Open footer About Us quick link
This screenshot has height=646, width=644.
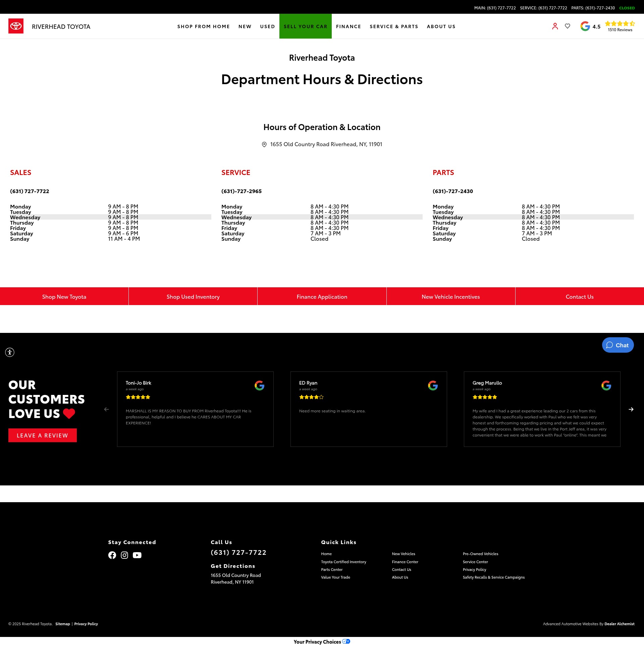[x=400, y=577]
